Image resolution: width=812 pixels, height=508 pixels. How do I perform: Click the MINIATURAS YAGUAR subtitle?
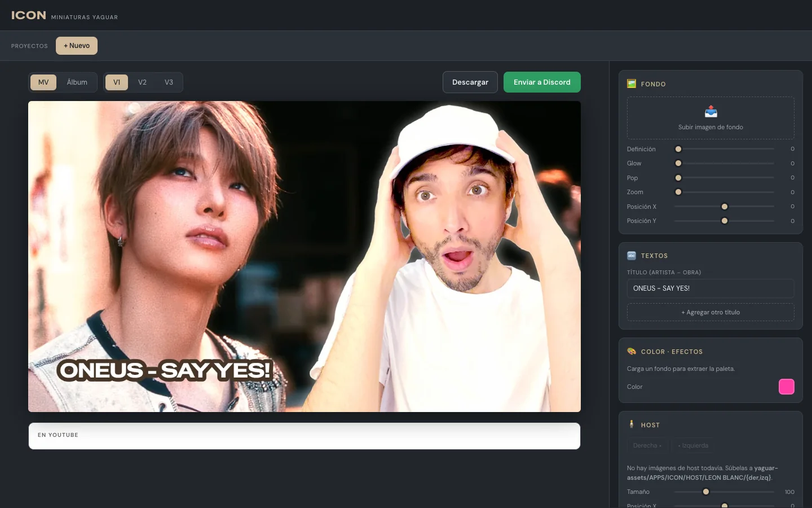(85, 17)
